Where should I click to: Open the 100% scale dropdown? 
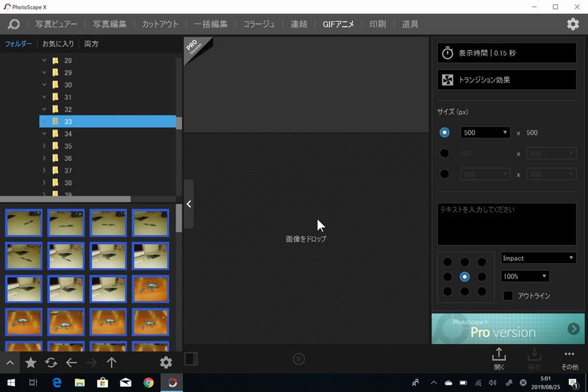525,277
